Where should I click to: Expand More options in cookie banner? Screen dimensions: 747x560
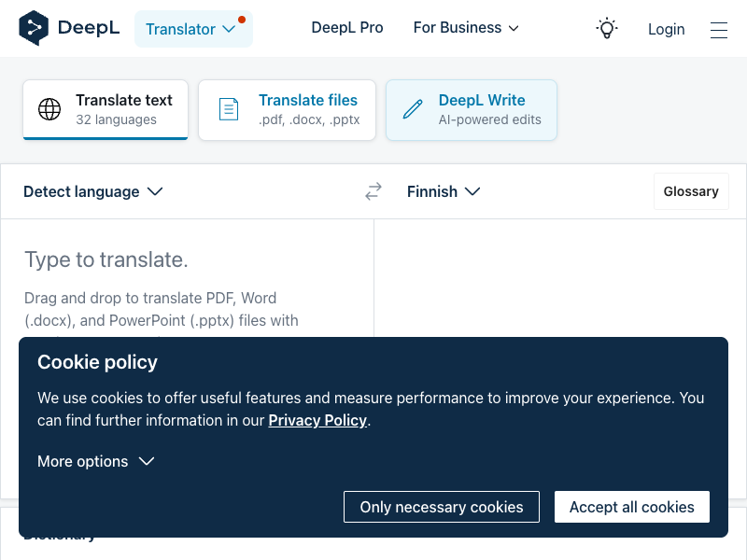[x=96, y=461]
